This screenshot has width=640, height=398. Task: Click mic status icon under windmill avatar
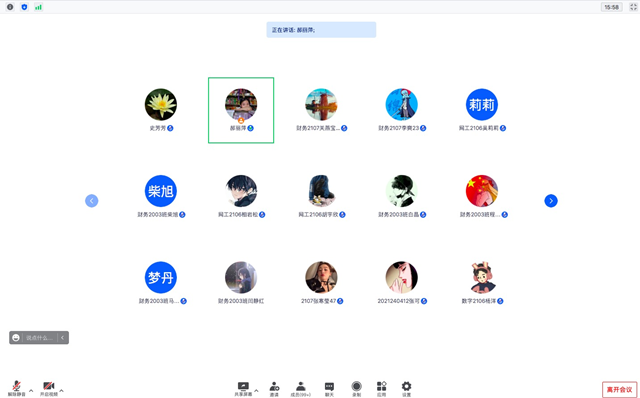click(344, 128)
